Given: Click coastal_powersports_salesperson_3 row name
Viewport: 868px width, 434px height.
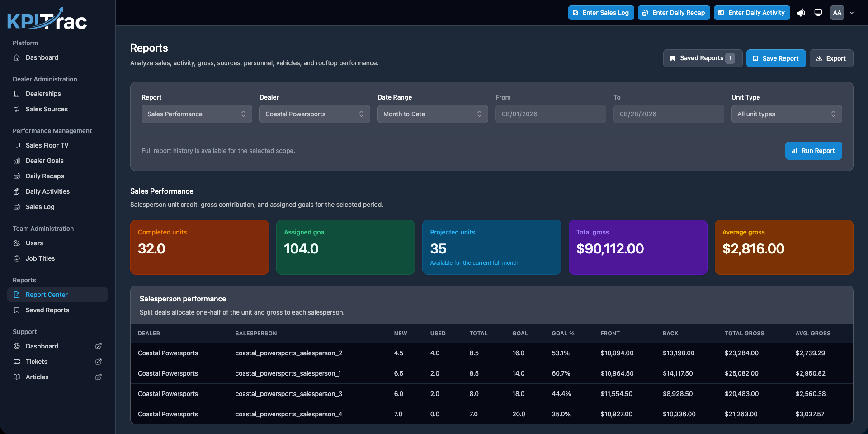Looking at the screenshot, I should pos(288,394).
